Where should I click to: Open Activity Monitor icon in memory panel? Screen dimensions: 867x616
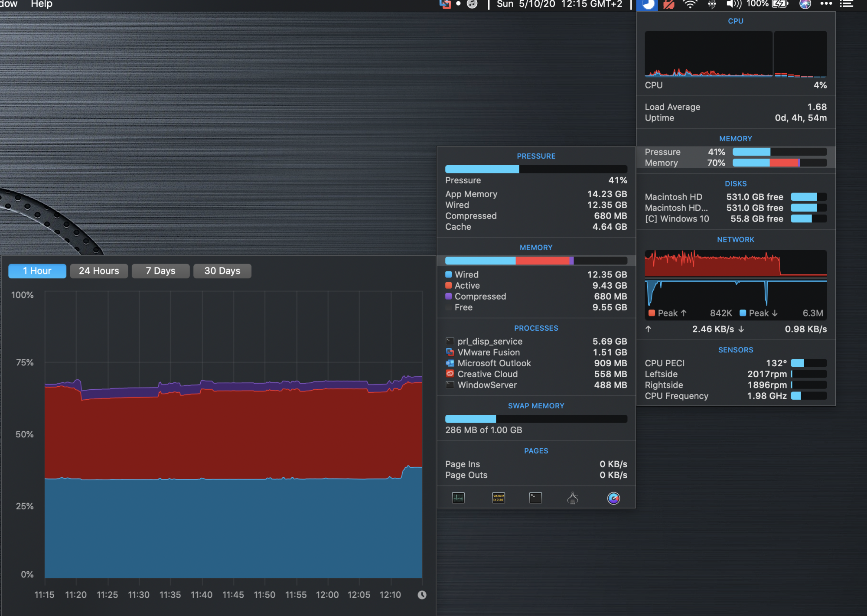pyautogui.click(x=458, y=498)
